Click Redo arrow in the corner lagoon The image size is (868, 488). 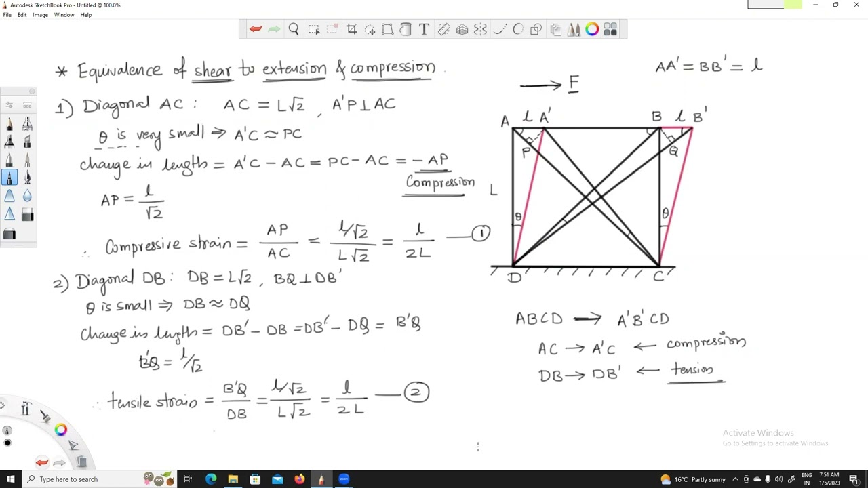tap(60, 462)
